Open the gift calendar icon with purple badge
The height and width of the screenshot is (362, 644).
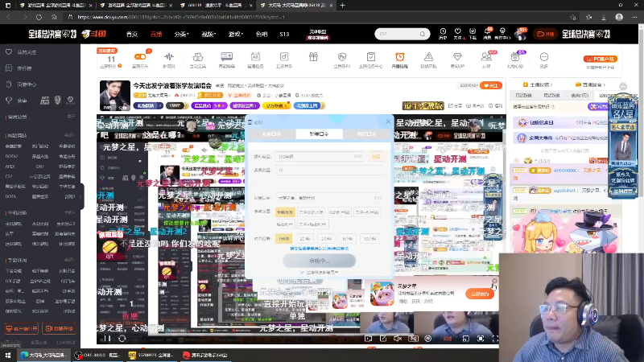[515, 57]
